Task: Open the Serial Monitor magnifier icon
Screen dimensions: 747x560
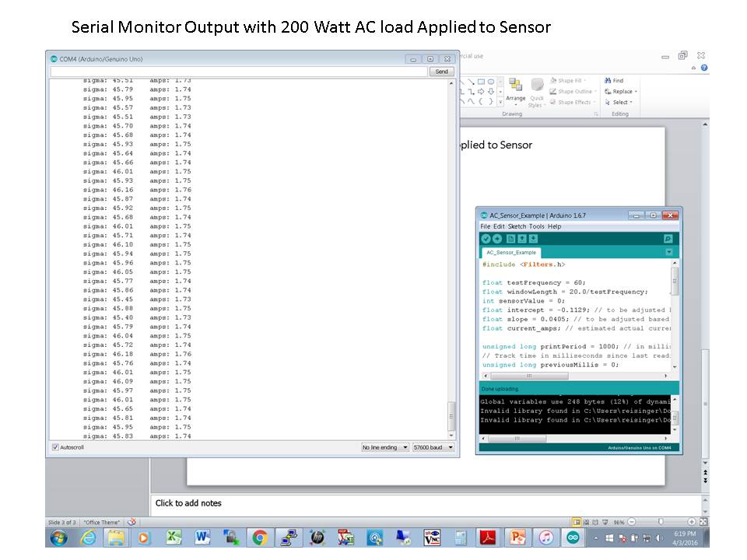Action: 668,239
